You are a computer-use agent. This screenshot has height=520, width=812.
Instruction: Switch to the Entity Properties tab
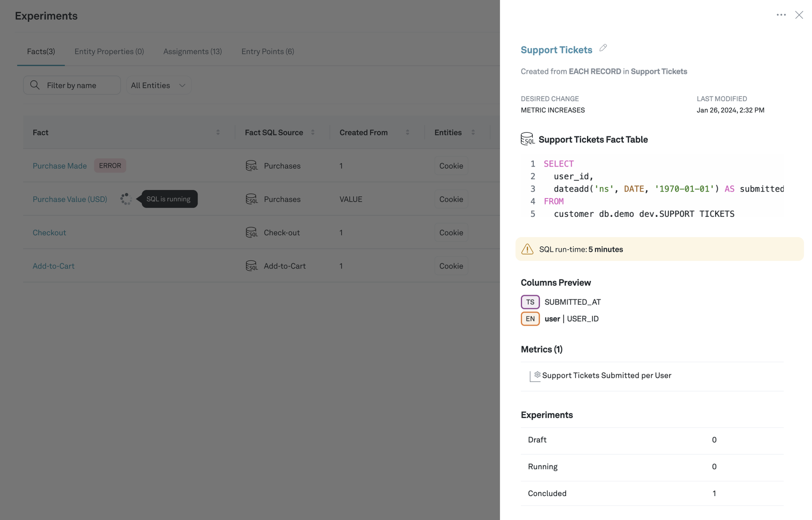(x=109, y=51)
